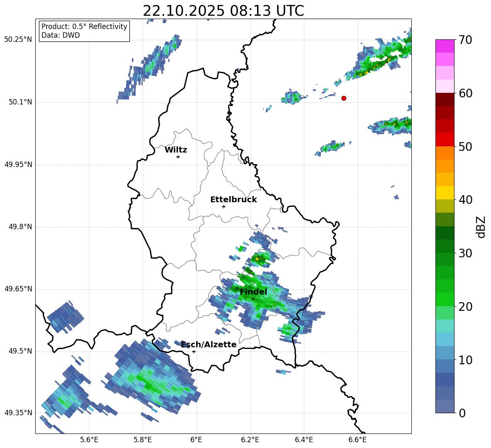Screen dimensions: 491x448
Task: Click the 10 value on the colorbar
Action: [x=465, y=360]
